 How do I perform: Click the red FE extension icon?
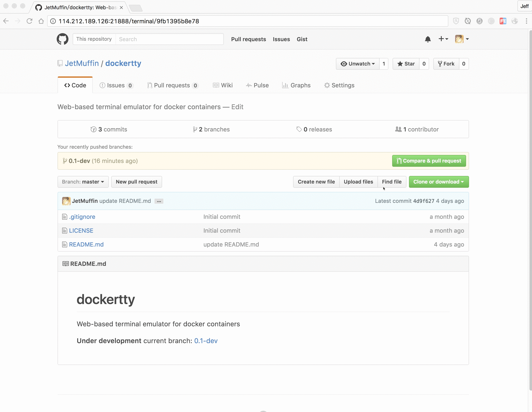[503, 21]
